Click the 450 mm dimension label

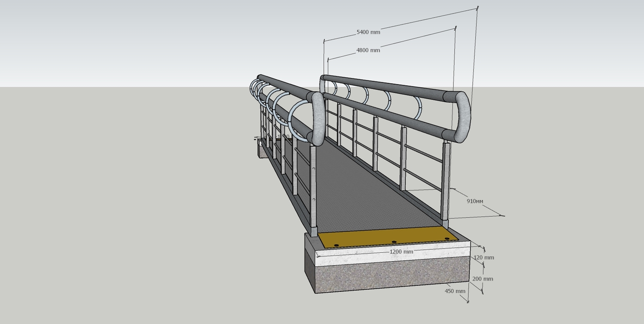[x=455, y=291]
